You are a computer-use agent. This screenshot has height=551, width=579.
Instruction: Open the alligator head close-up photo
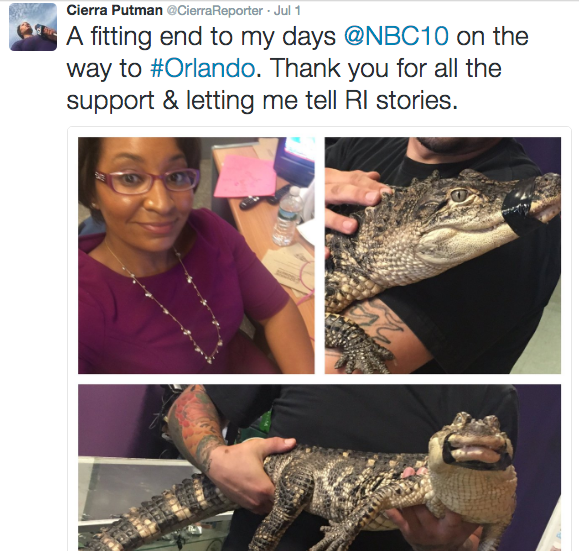[443, 255]
